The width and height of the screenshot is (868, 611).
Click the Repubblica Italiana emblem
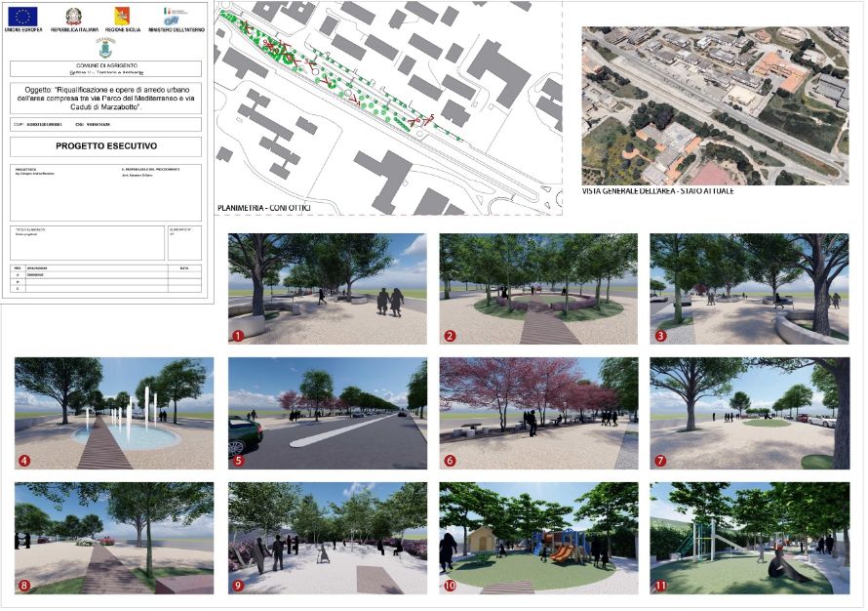coord(75,17)
